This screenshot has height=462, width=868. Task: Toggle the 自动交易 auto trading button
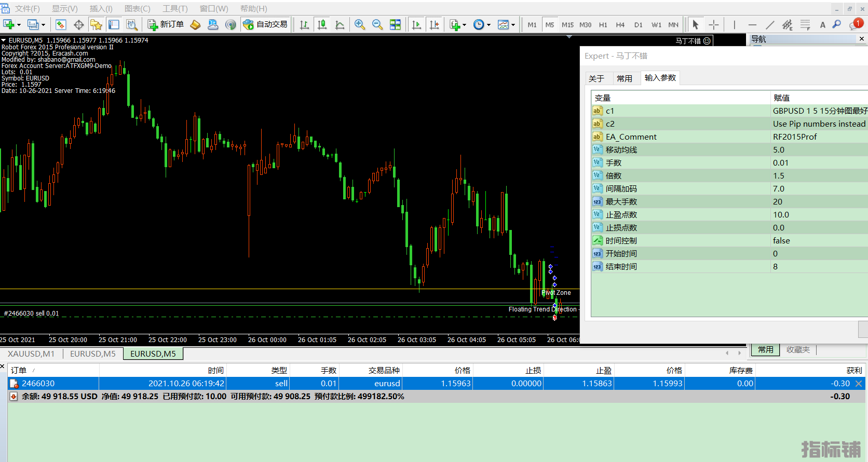(x=265, y=24)
